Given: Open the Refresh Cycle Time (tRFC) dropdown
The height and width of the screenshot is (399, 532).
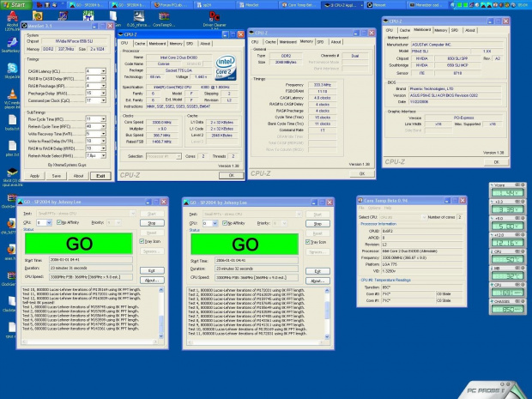Looking at the screenshot, I should pos(103,126).
